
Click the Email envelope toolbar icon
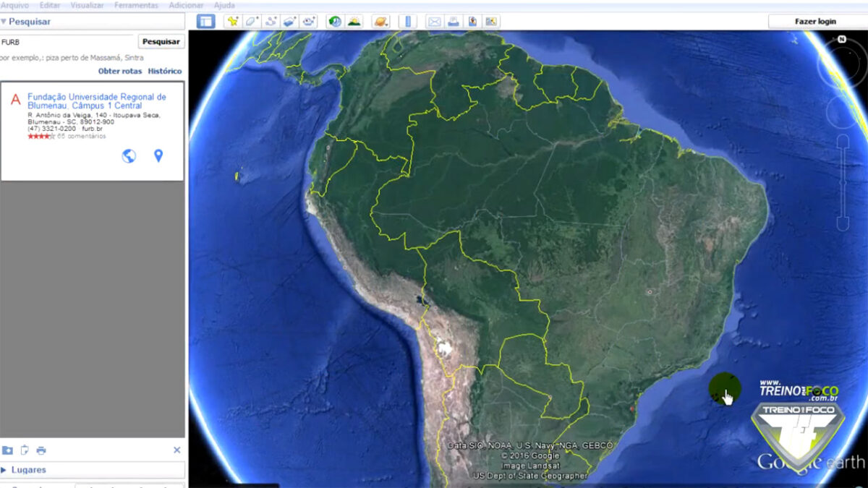click(x=434, y=21)
